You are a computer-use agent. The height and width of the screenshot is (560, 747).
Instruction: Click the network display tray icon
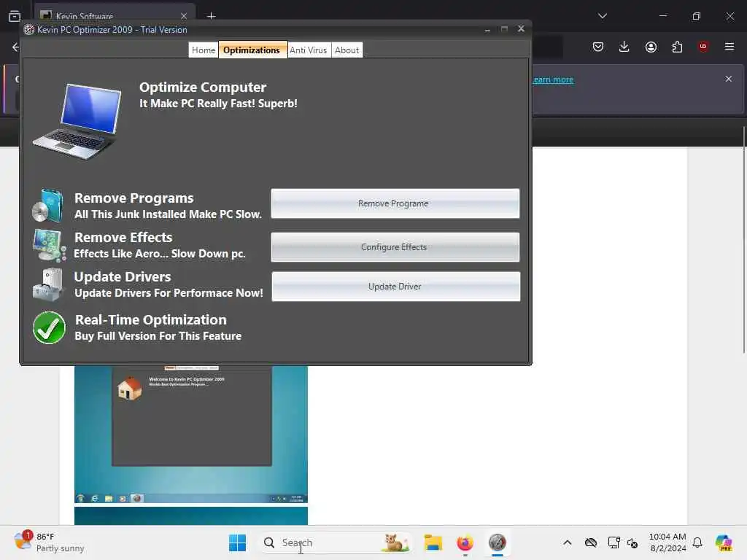pos(614,542)
